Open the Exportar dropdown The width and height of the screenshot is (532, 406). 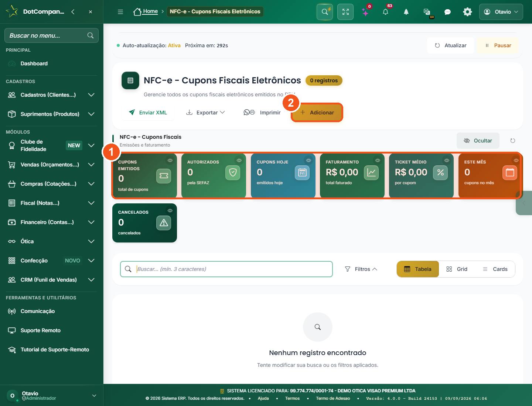pos(205,113)
